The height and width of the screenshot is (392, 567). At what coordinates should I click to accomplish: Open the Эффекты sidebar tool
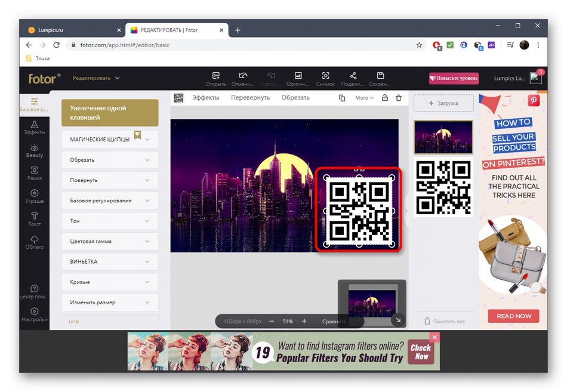[35, 128]
